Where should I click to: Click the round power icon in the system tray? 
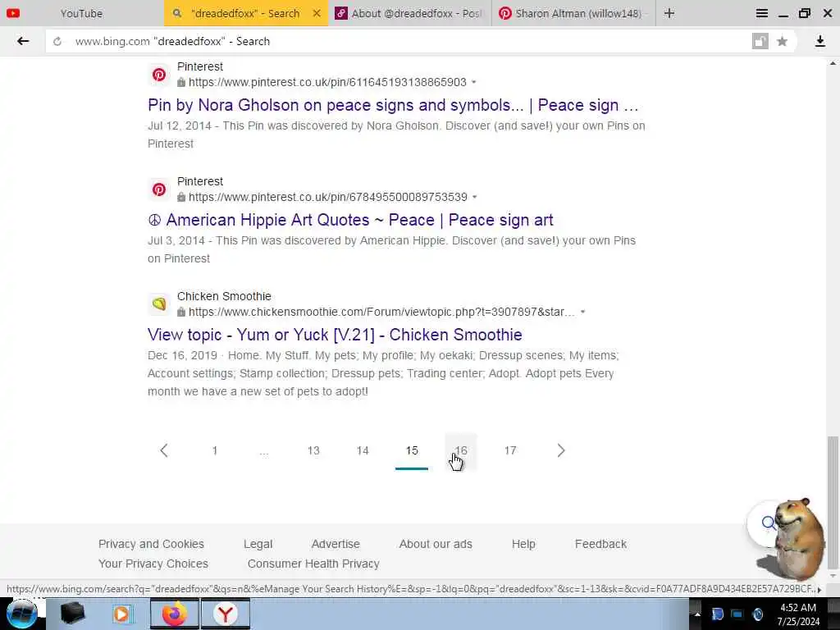click(x=757, y=614)
